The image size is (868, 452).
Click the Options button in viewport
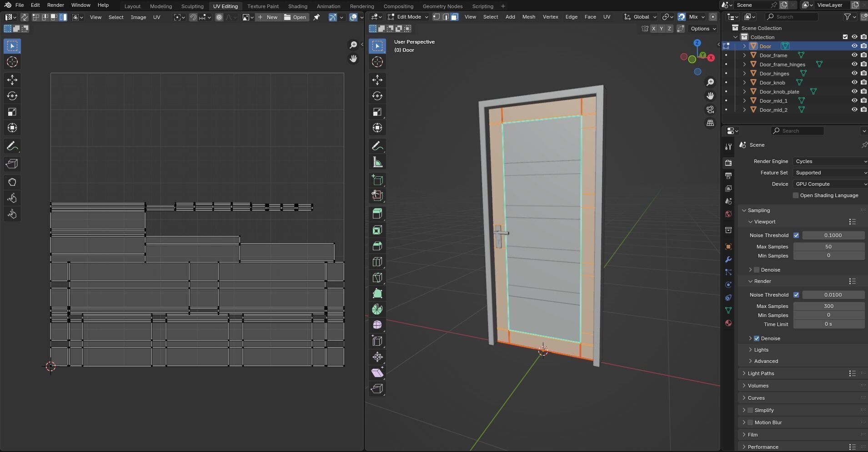pyautogui.click(x=703, y=29)
